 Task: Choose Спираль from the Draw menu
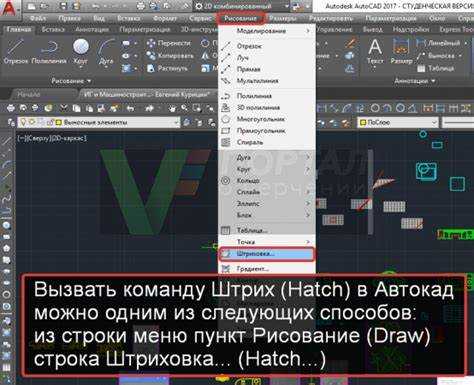(267, 142)
